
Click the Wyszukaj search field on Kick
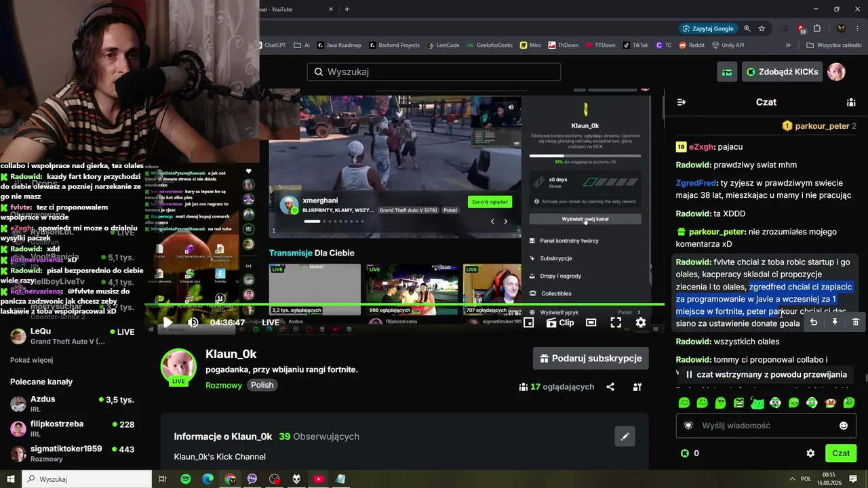click(x=434, y=72)
